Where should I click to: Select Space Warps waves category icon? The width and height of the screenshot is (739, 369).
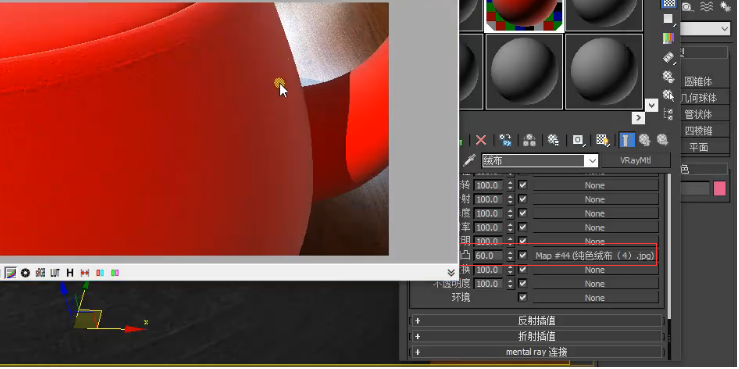click(x=706, y=6)
